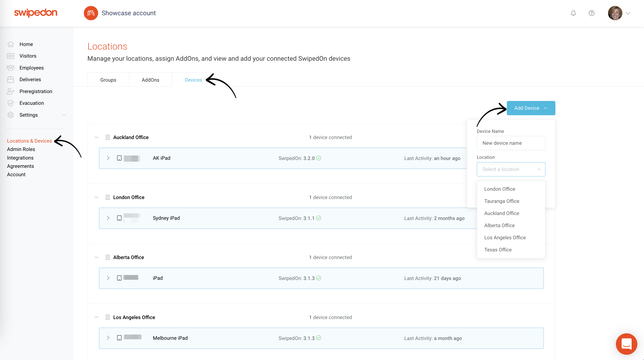The image size is (644, 360).
Task: Click the Employees people icon
Action: [10, 68]
